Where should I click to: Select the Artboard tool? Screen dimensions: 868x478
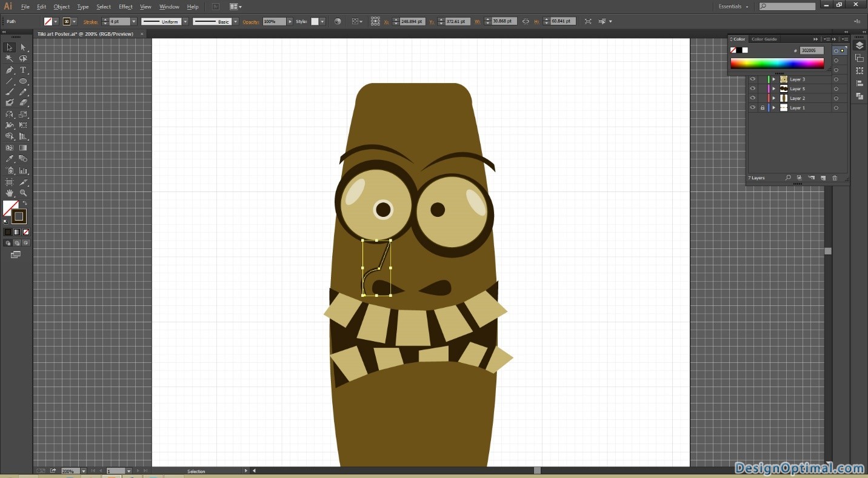tap(9, 182)
